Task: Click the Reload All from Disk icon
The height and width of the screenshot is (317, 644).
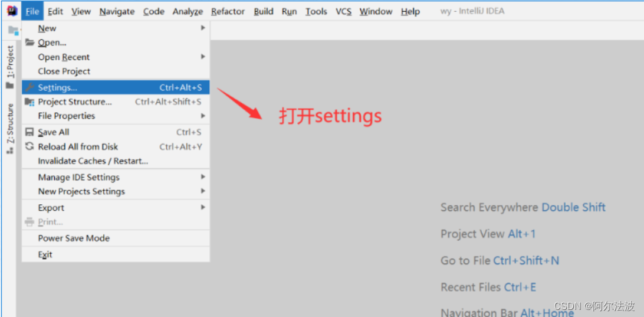Action: click(29, 146)
